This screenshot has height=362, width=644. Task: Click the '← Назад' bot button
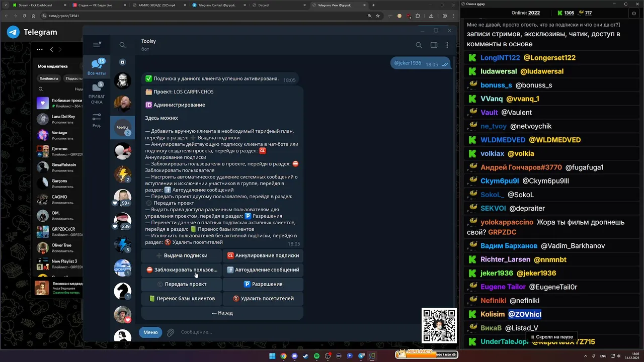(x=222, y=313)
